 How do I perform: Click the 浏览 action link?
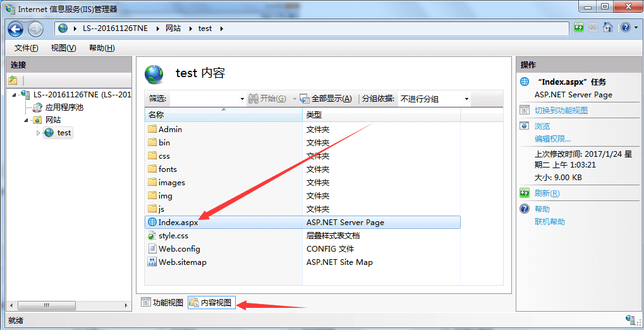[x=542, y=126]
